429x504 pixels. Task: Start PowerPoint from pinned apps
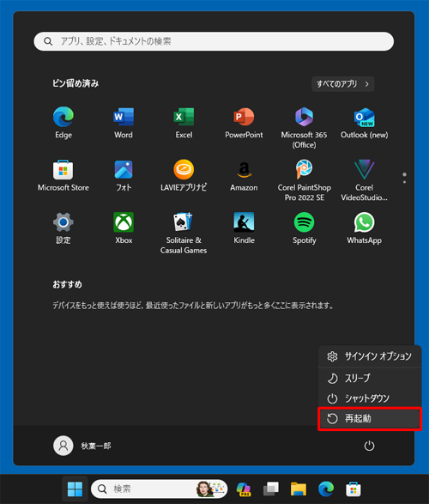(x=244, y=123)
